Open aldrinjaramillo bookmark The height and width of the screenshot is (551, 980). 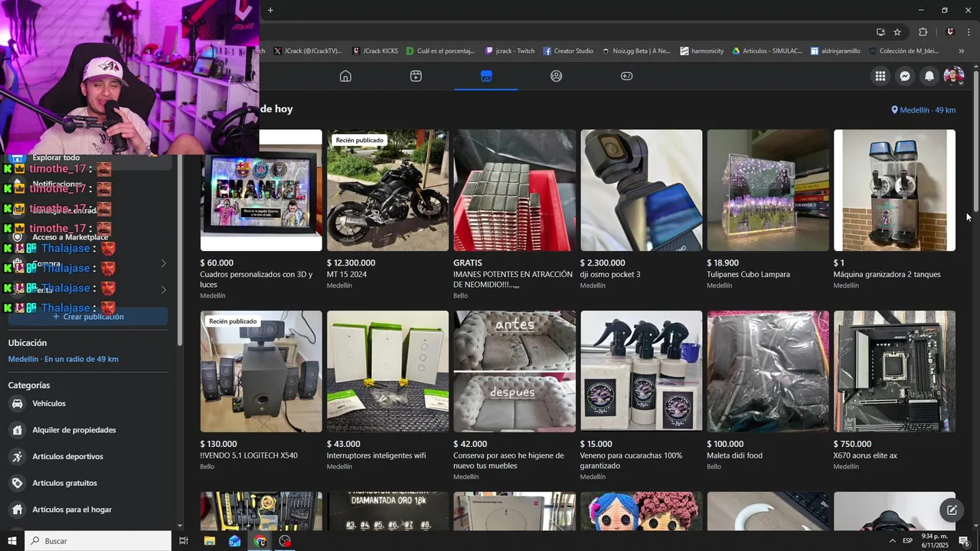click(835, 51)
